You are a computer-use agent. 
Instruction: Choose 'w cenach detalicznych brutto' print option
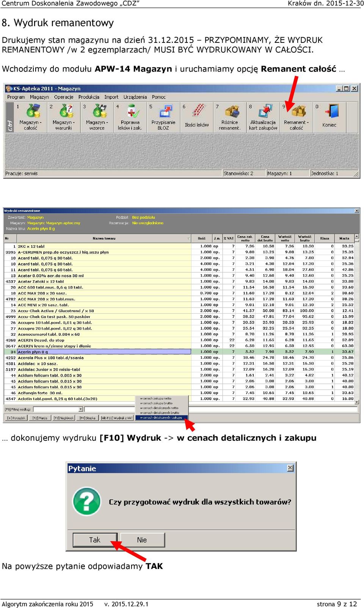pyautogui.click(x=162, y=413)
